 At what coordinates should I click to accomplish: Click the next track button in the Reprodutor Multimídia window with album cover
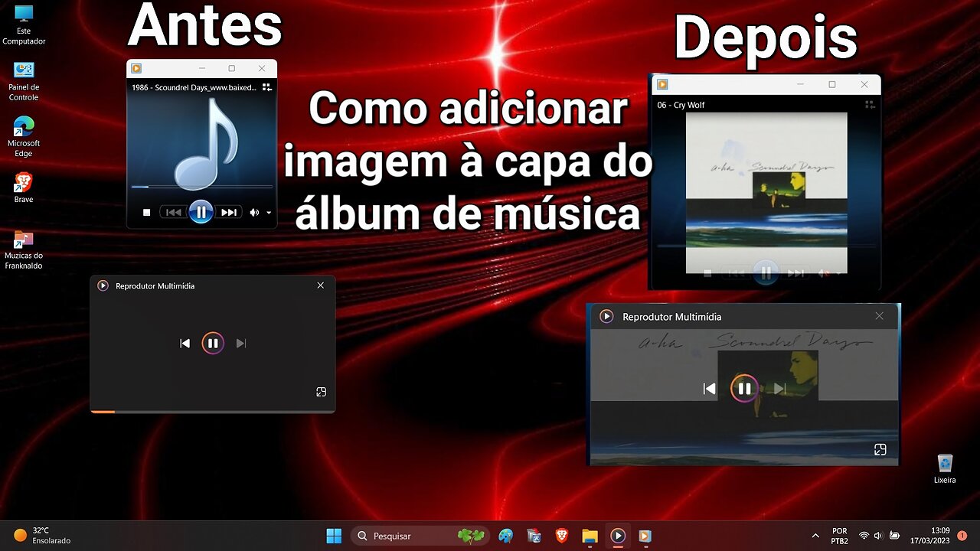click(779, 389)
